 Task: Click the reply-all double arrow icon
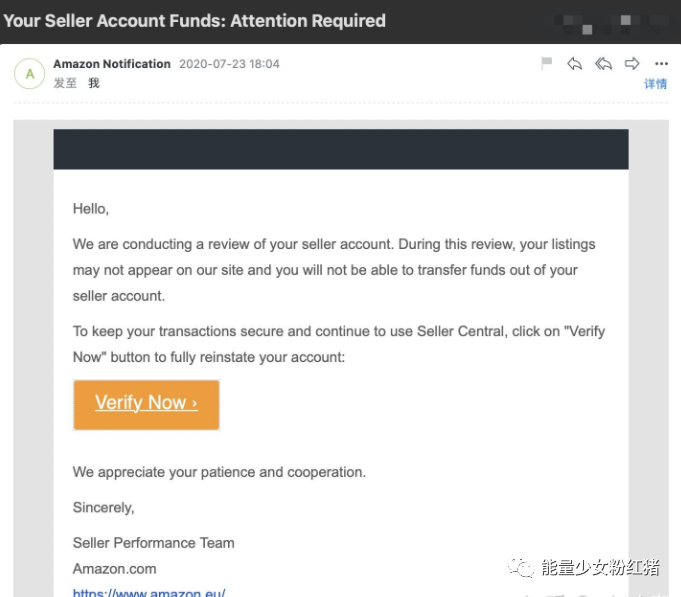(x=603, y=64)
